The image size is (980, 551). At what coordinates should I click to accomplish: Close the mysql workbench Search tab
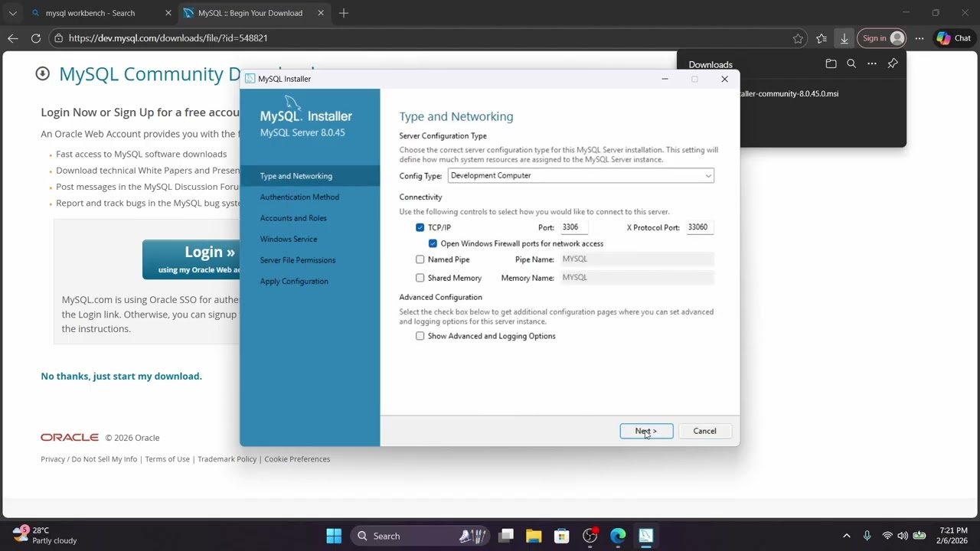click(x=168, y=13)
